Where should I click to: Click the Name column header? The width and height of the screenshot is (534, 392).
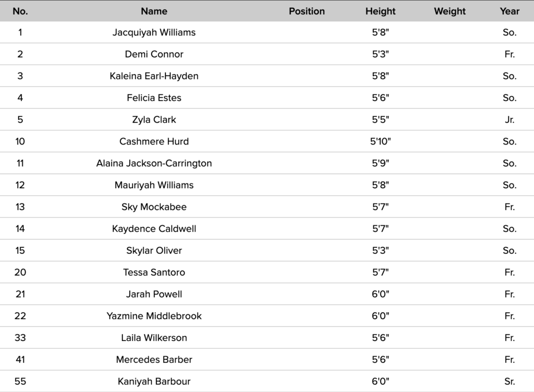[x=154, y=11]
